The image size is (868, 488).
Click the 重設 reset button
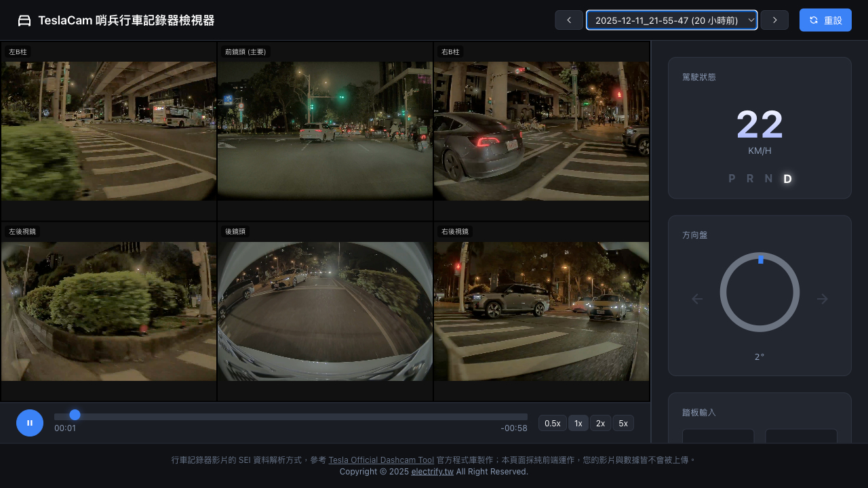point(825,20)
